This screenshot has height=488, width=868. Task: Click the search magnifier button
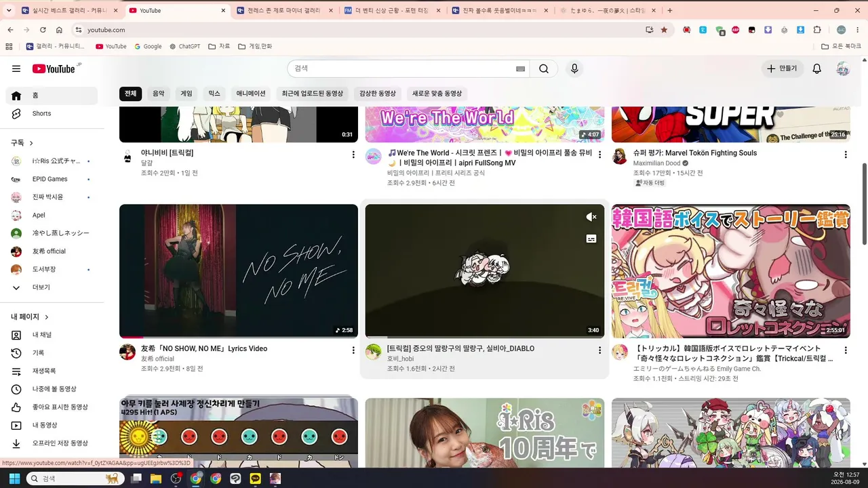(544, 68)
